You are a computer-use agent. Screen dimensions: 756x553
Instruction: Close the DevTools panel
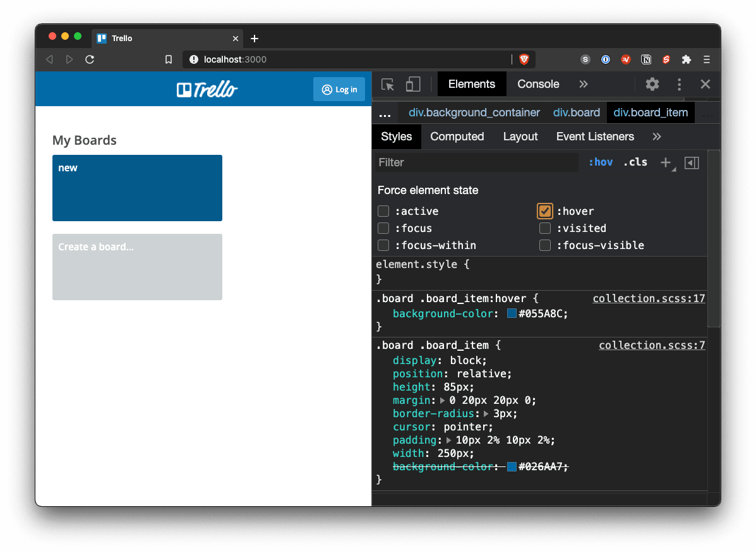click(705, 85)
